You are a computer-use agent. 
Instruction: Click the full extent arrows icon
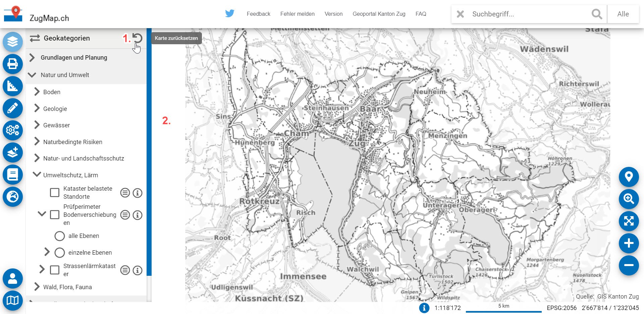click(629, 221)
